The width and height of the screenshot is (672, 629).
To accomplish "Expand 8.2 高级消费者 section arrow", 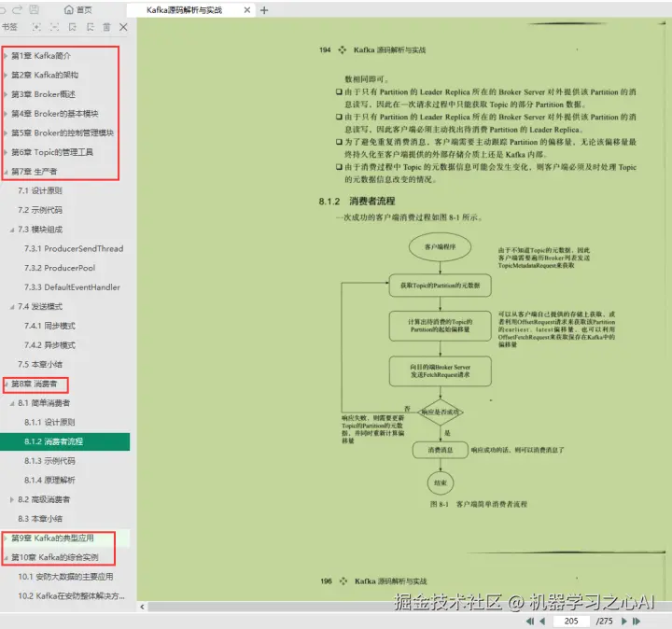I will (12, 499).
